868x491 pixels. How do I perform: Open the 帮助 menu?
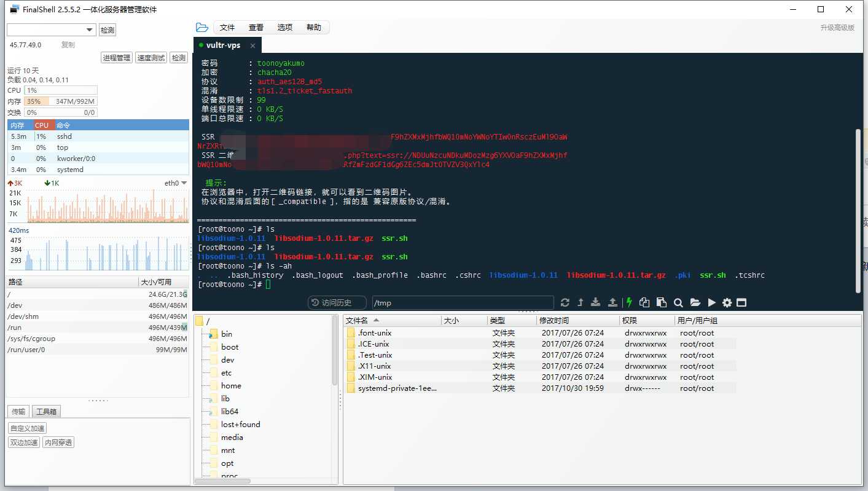[314, 28]
